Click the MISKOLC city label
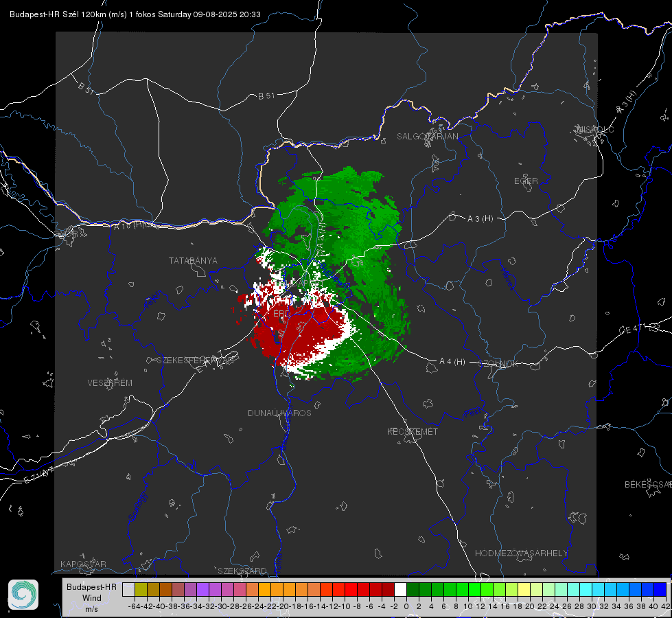This screenshot has width=672, height=618. 595,129
